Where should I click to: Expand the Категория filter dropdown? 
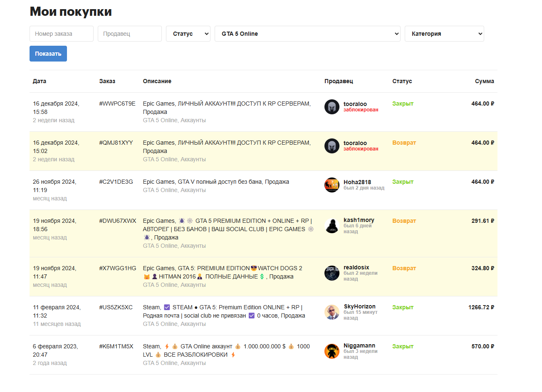click(444, 34)
